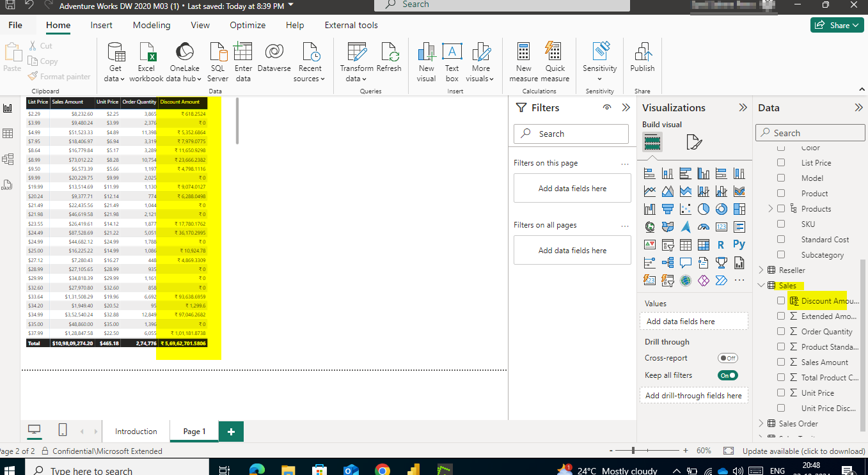Collapse the Sales table in Data pane
This screenshot has height=475, width=868.
[761, 286]
